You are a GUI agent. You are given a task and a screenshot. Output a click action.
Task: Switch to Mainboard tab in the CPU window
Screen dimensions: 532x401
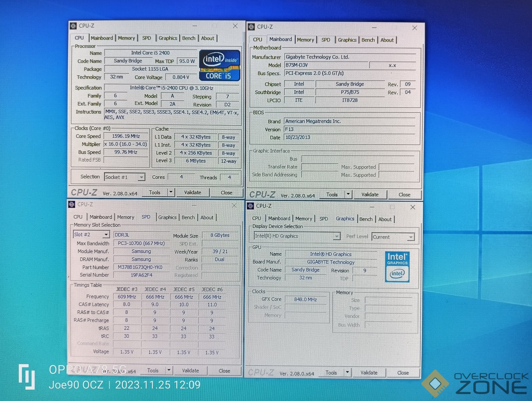102,38
